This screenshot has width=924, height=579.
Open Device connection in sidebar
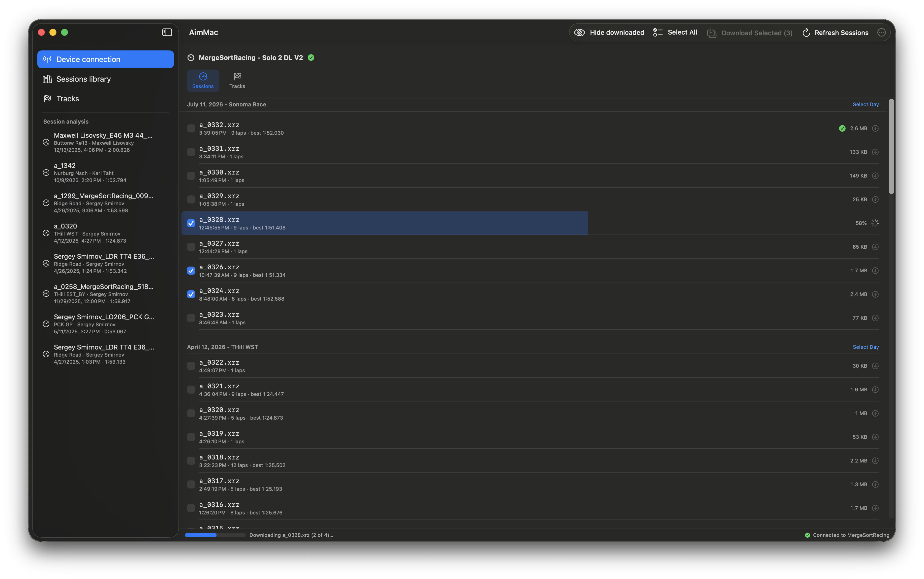105,59
